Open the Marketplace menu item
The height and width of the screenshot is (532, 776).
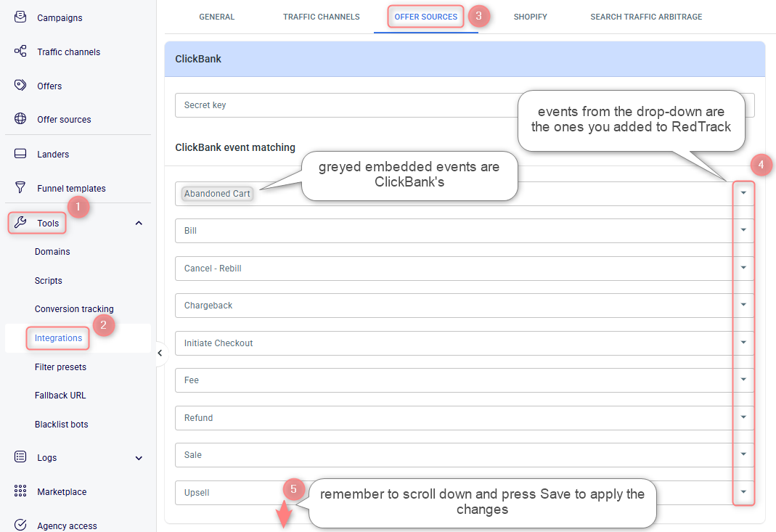pyautogui.click(x=62, y=492)
